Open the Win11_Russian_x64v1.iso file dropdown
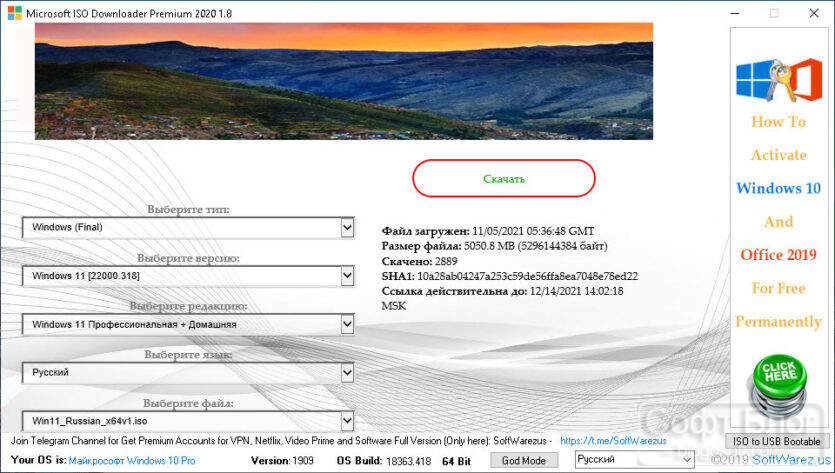835x473 pixels. [x=188, y=421]
